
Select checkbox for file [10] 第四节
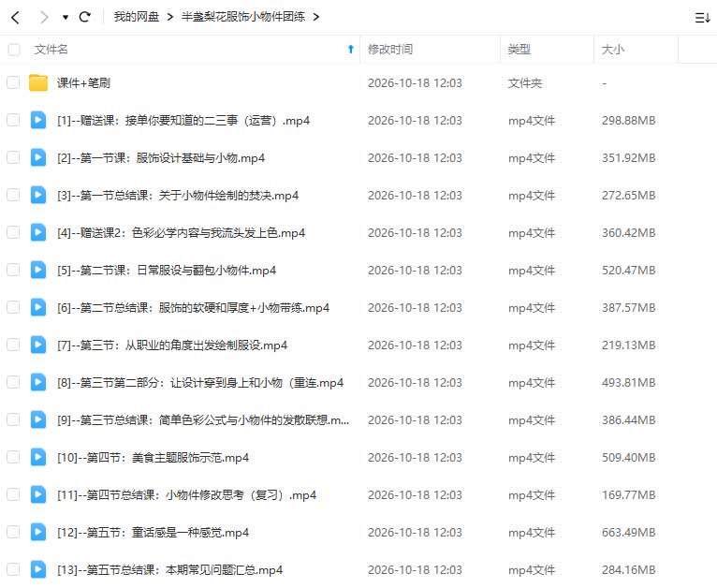pyautogui.click(x=13, y=458)
